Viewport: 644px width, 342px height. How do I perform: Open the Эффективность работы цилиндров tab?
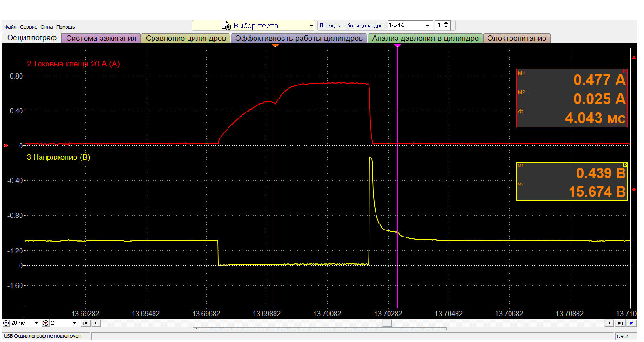pos(299,39)
